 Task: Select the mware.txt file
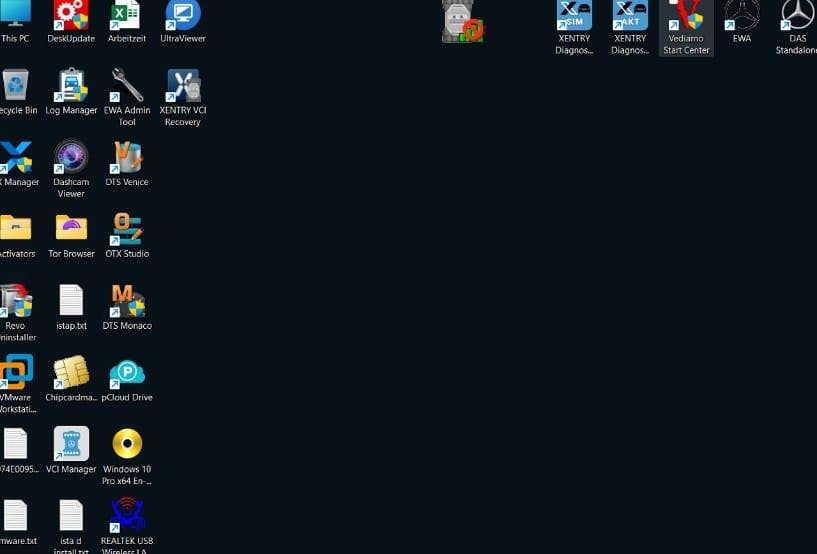tap(16, 523)
